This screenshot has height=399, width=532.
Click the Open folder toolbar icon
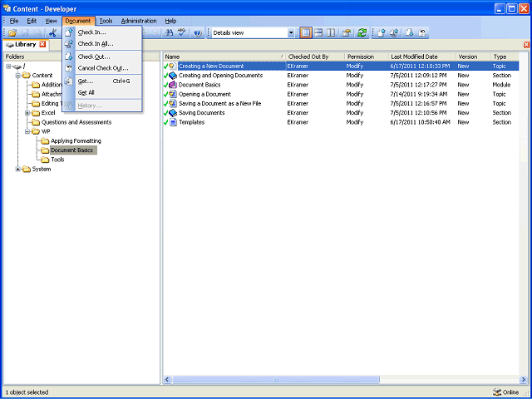click(x=12, y=33)
